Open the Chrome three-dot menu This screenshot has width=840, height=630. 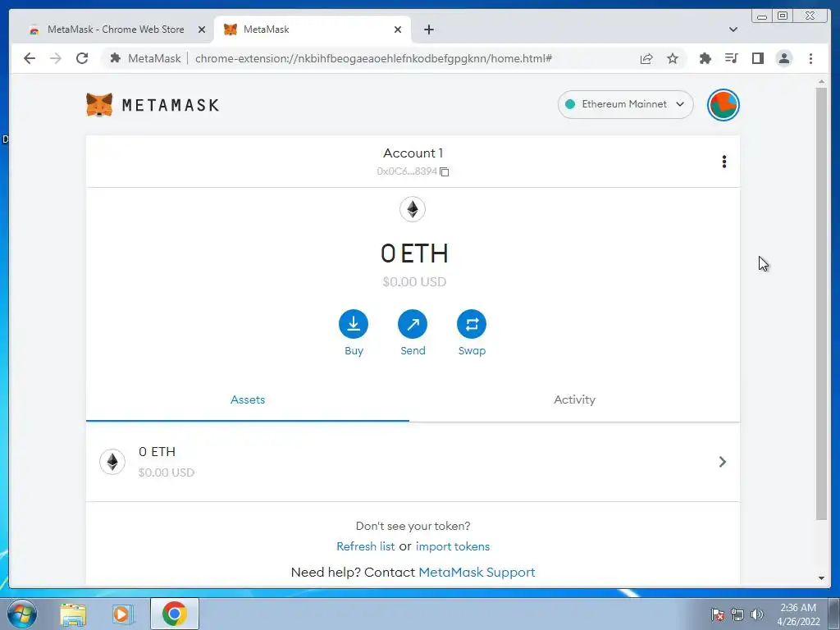(810, 58)
